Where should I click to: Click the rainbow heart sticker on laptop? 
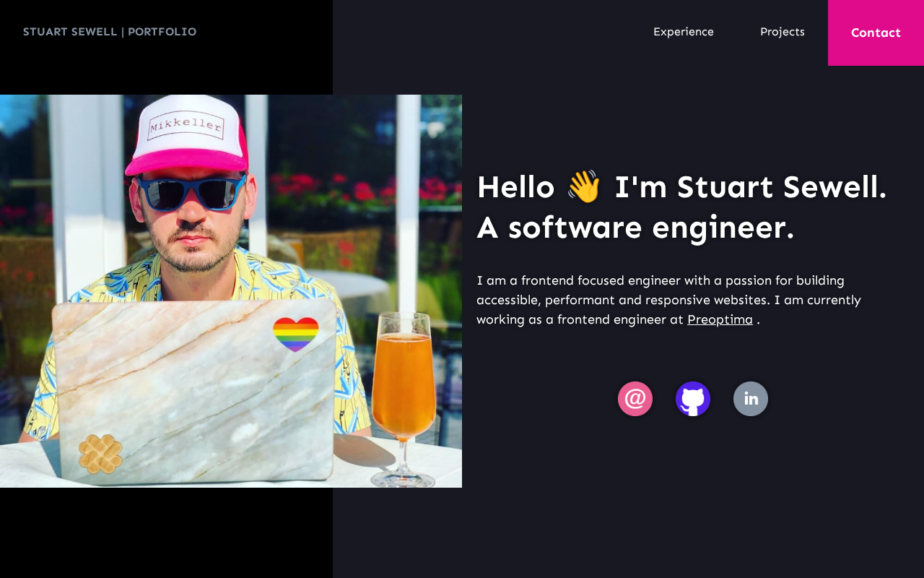click(296, 335)
